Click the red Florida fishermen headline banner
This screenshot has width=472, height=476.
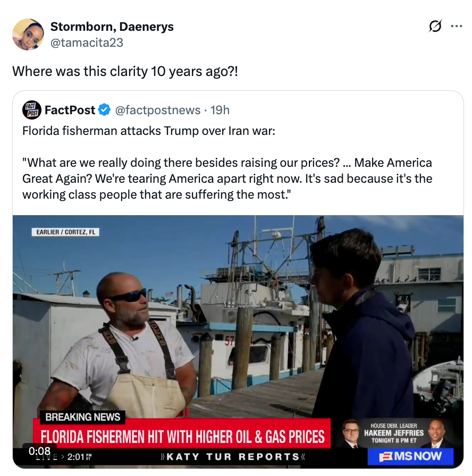[182, 437]
